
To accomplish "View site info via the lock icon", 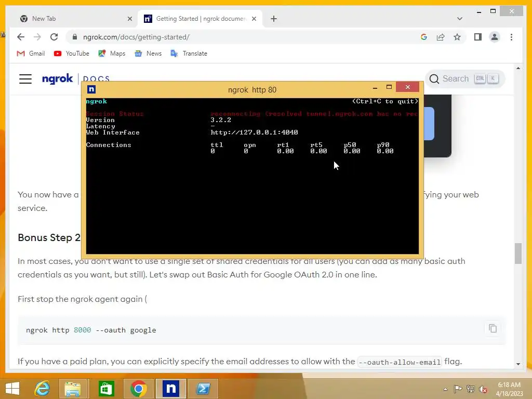I will [75, 37].
